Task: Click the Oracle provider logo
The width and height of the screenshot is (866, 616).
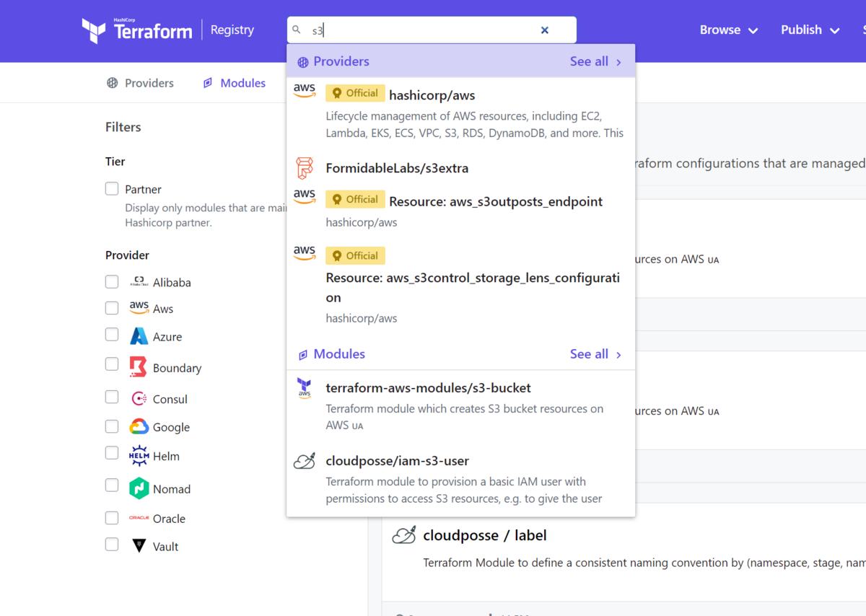Action: coord(139,518)
